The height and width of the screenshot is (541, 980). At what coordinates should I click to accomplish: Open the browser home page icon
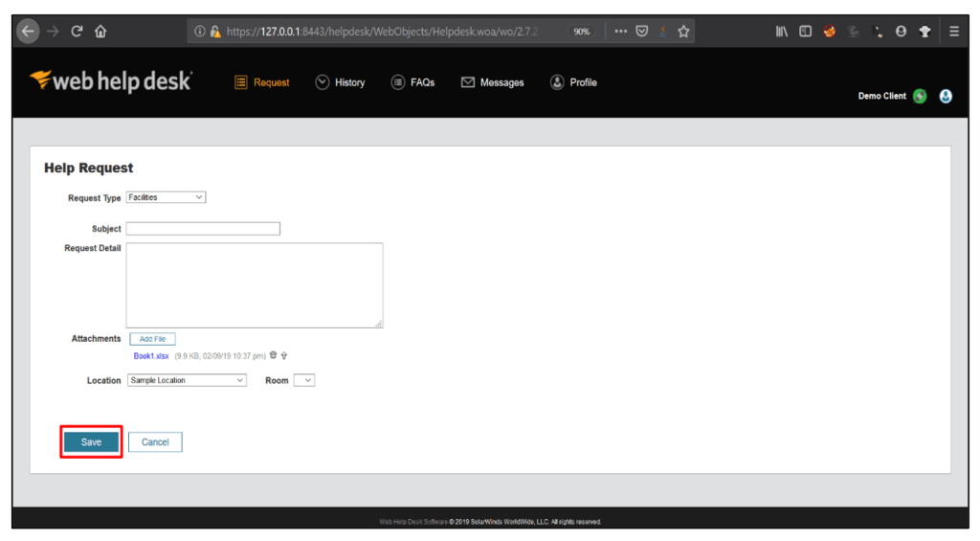[100, 32]
